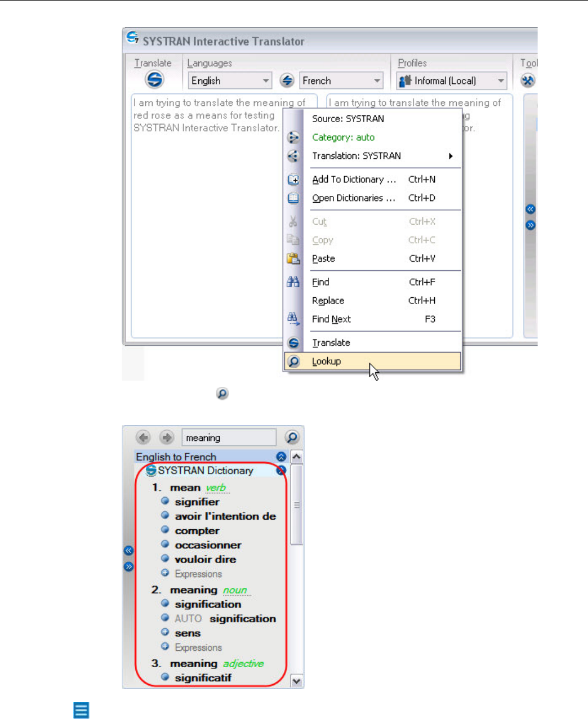Expand Expressions under meaning noun
Viewport: 588px width, 719px height.
[165, 646]
